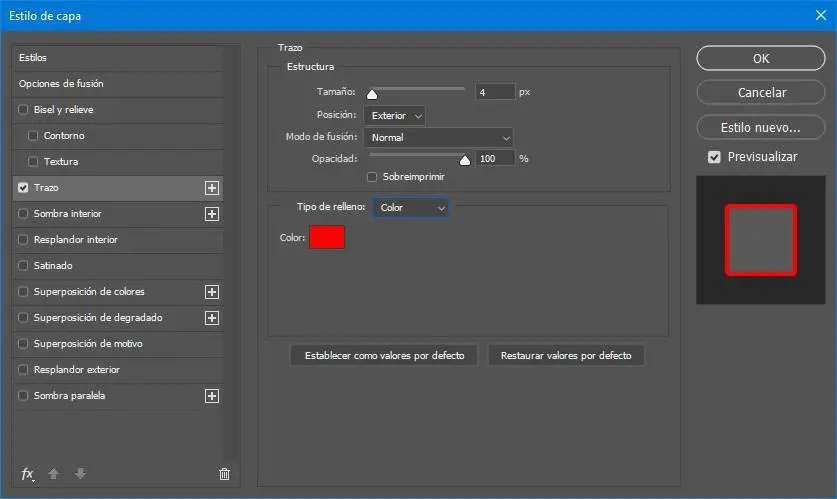Click Estilo nuevo... button

[x=761, y=127]
